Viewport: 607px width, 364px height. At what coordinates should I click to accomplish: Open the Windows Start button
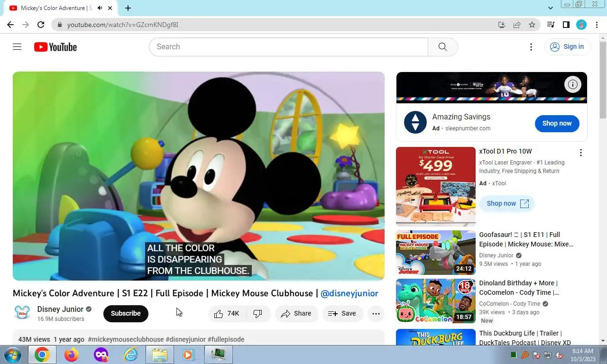[x=12, y=355]
